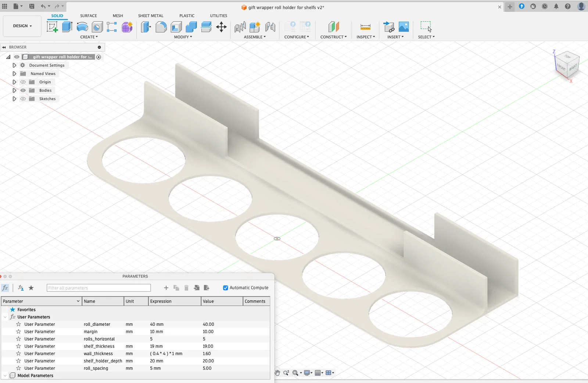Switch to the SHEET METAL tab
This screenshot has width=588, height=383.
(x=151, y=16)
